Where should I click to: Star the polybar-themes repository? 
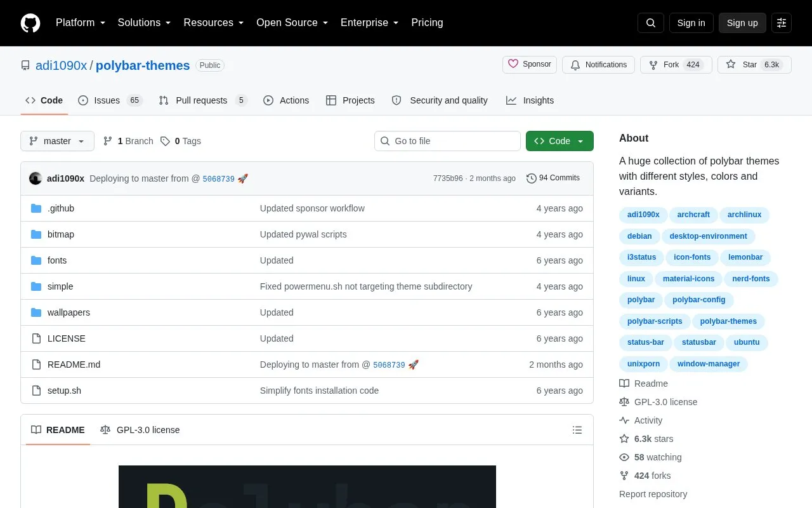[x=754, y=65]
